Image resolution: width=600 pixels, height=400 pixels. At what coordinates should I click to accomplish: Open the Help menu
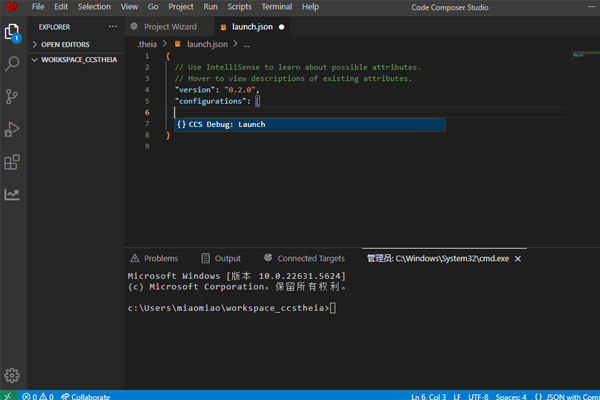click(x=310, y=7)
